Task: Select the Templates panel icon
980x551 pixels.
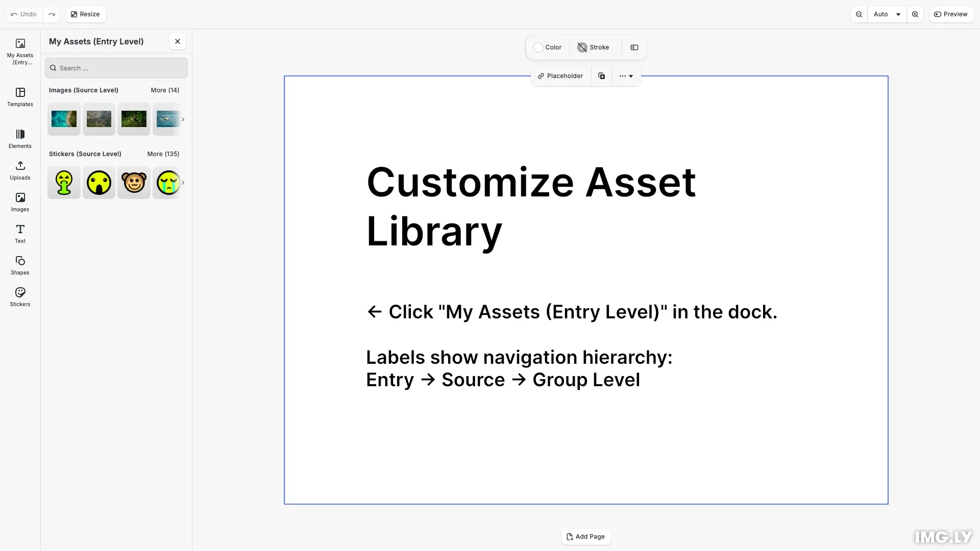Action: point(20,98)
